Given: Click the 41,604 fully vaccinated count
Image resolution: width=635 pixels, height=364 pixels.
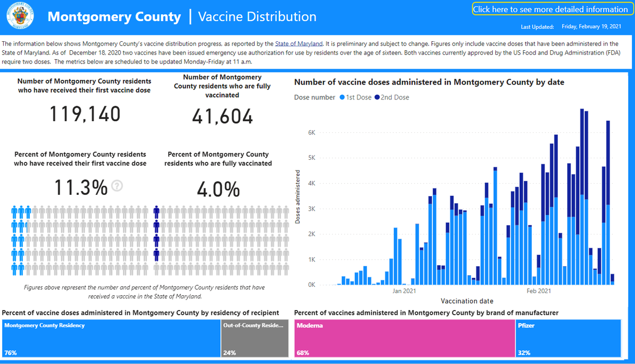Looking at the screenshot, I should [x=222, y=116].
